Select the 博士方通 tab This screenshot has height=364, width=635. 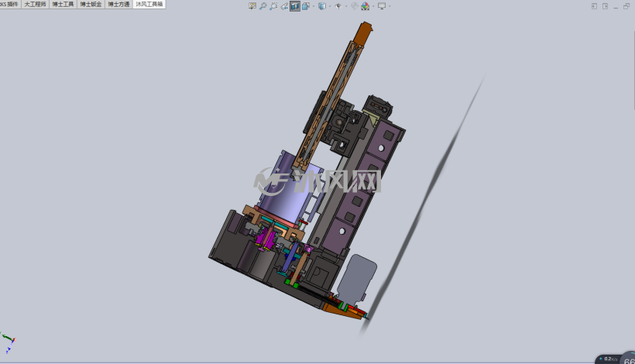(118, 4)
